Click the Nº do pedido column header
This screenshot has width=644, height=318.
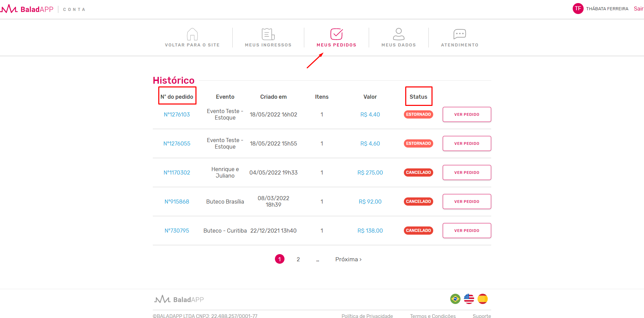click(x=177, y=97)
